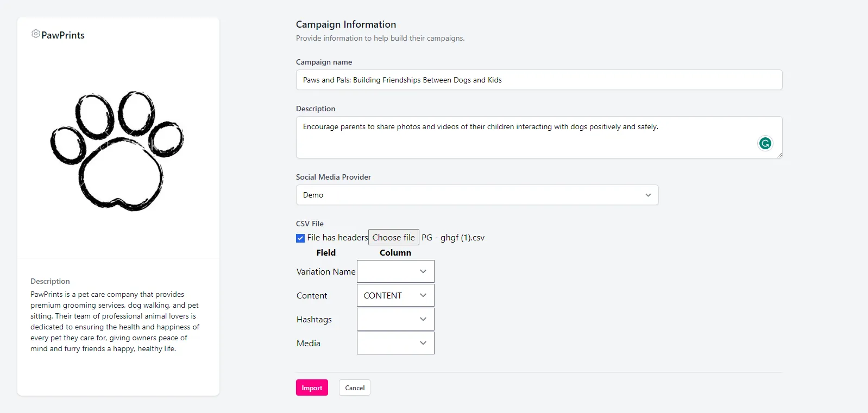
Task: Click the PawPrints company description paragraph
Action: pyautogui.click(x=115, y=321)
